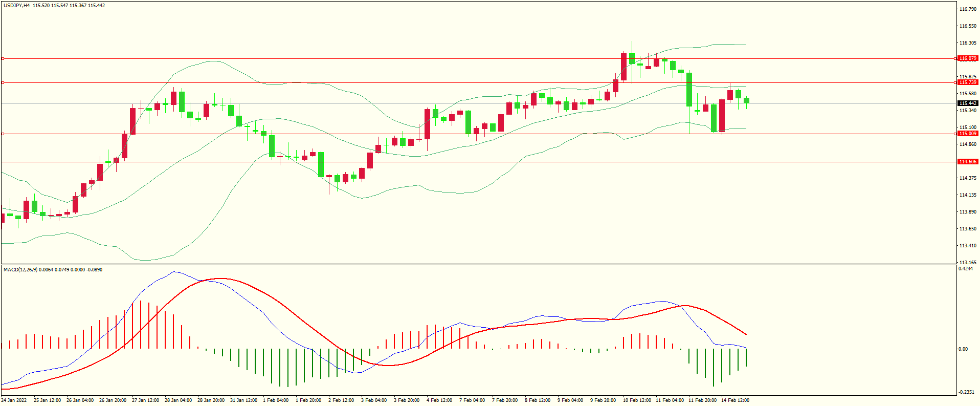The image size is (980, 406).
Task: Click the 10 Feb 12:00 time label
Action: tap(637, 400)
